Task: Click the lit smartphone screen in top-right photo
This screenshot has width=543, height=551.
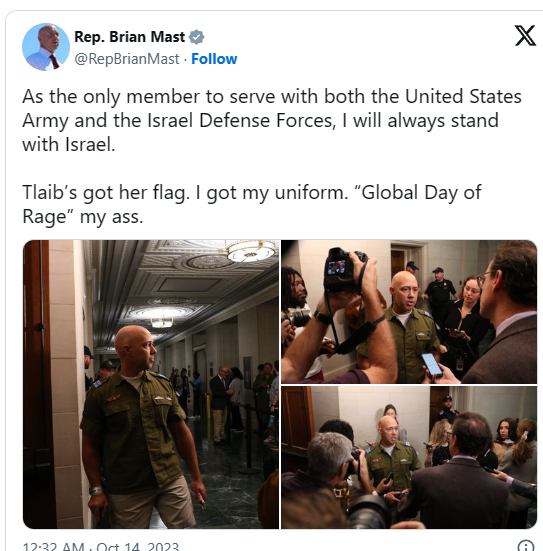Action: (x=432, y=365)
